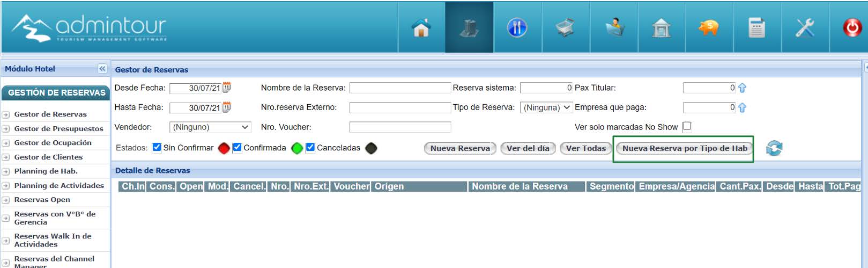Click the Desde Fecha date field
Image resolution: width=868 pixels, height=268 pixels.
tap(196, 88)
